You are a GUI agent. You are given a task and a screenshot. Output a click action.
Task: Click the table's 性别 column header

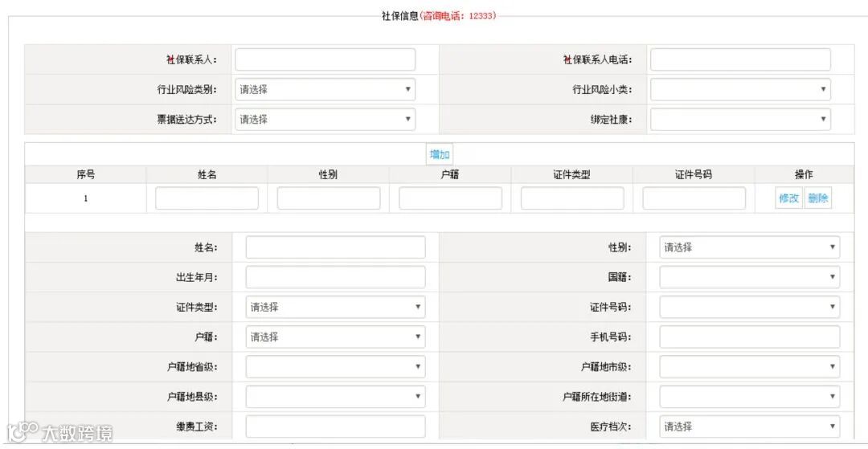point(328,175)
